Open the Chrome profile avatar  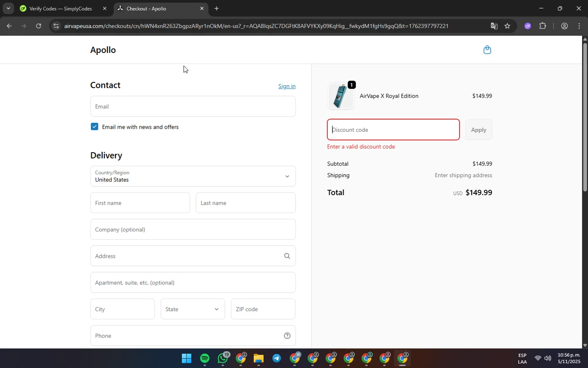(x=564, y=26)
